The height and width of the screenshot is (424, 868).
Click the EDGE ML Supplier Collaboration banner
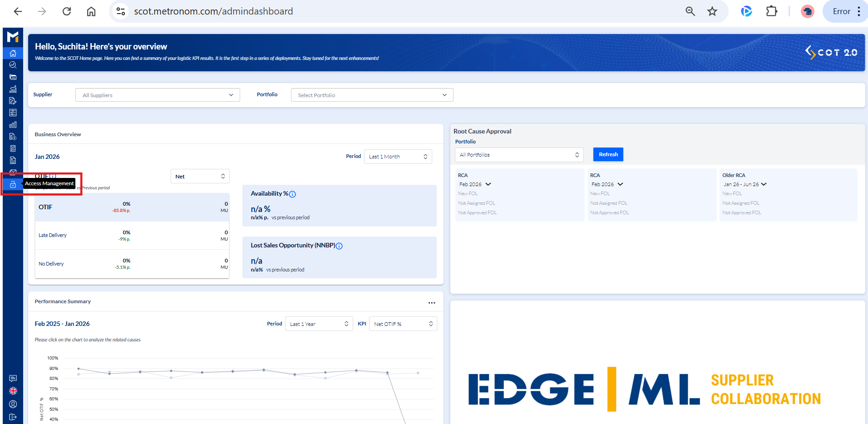645,389
